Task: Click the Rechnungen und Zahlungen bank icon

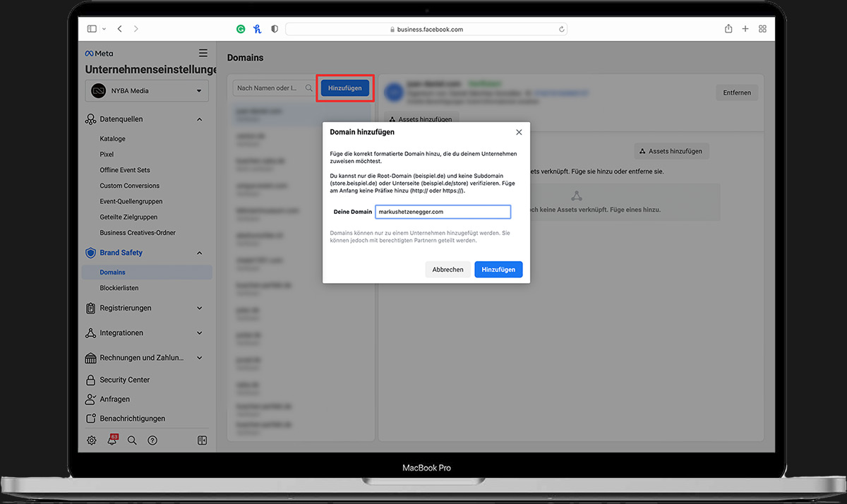Action: (90, 358)
